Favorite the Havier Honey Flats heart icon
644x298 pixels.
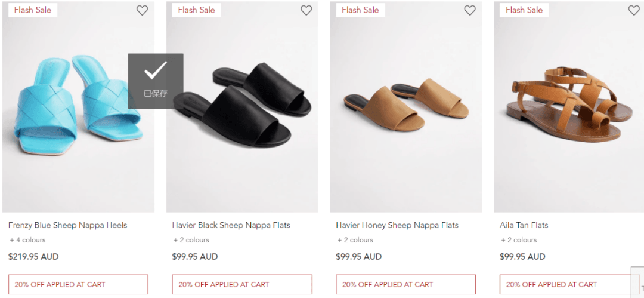(469, 10)
